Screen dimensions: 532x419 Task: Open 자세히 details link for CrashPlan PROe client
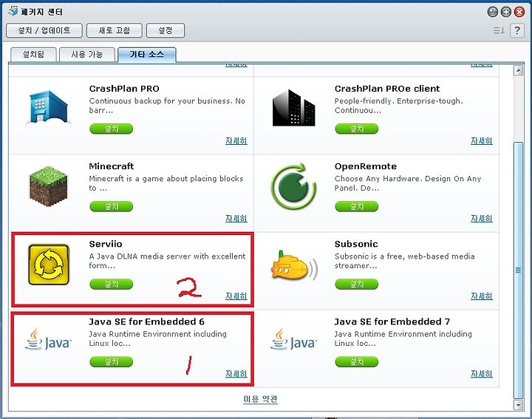coord(482,141)
